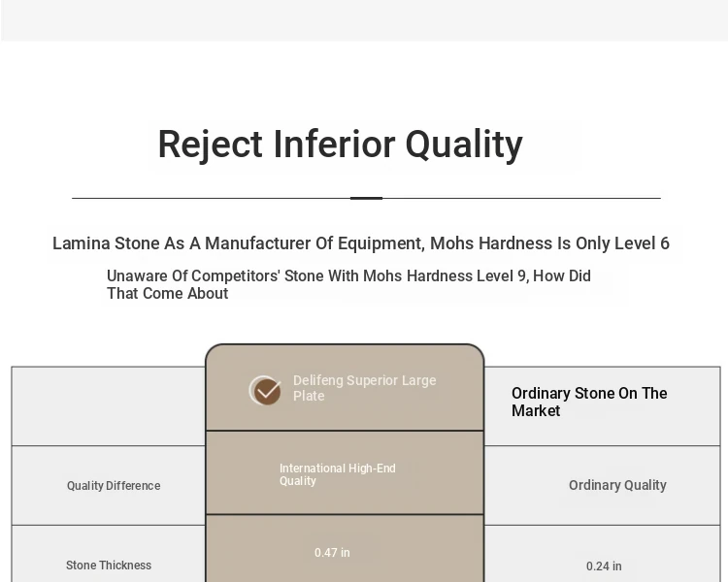728x582 pixels.
Task: Select the 'Stone Thickness' row label
Action: pyautogui.click(x=109, y=566)
